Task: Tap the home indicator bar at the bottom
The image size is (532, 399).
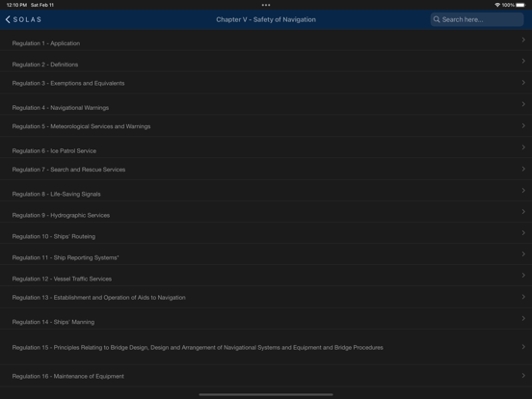Action: click(x=266, y=394)
